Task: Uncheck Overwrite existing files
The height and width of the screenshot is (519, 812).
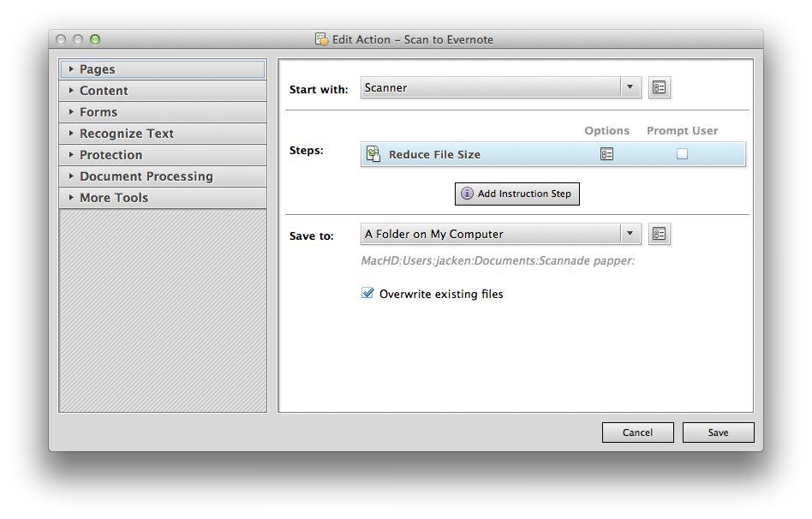Action: 367,293
